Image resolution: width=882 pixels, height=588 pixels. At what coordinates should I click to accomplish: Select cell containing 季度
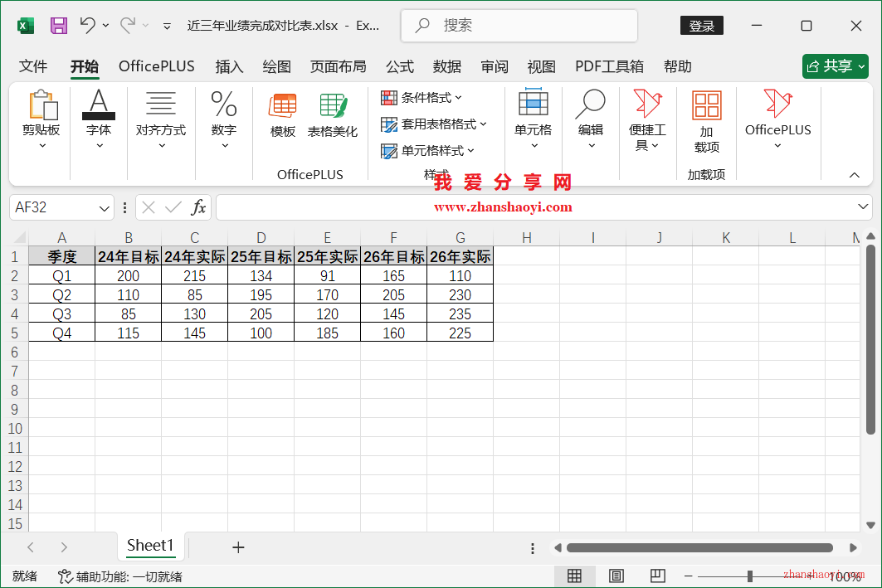[x=62, y=257]
